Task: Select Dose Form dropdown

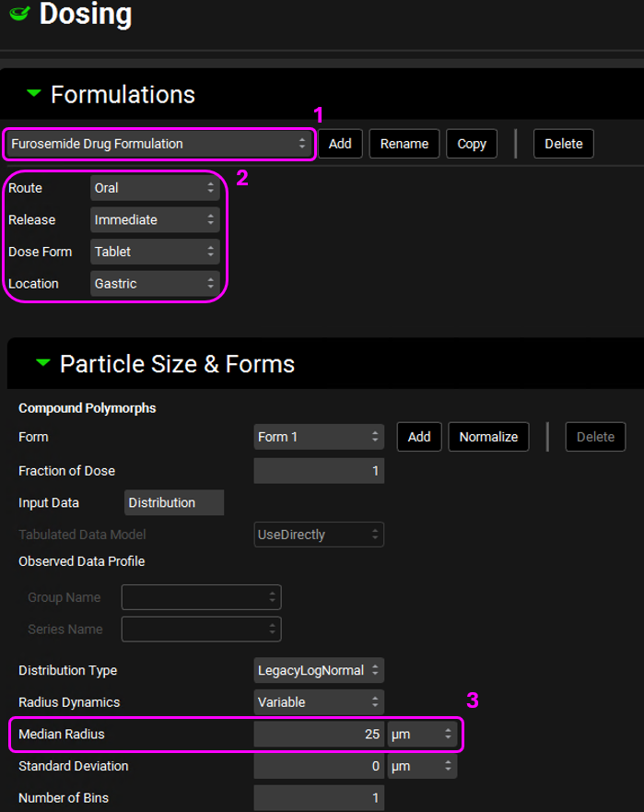Action: click(154, 252)
